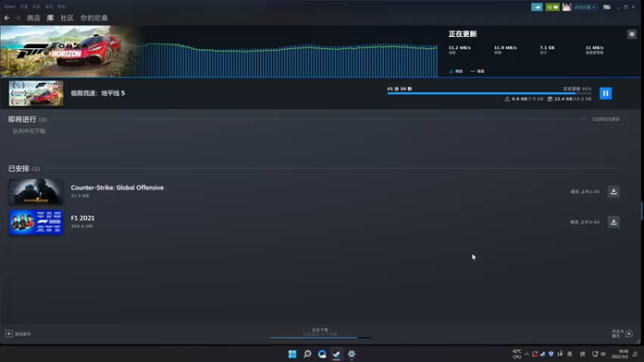Open the night mode notification icon
The height and width of the screenshot is (362, 644).
click(635, 354)
